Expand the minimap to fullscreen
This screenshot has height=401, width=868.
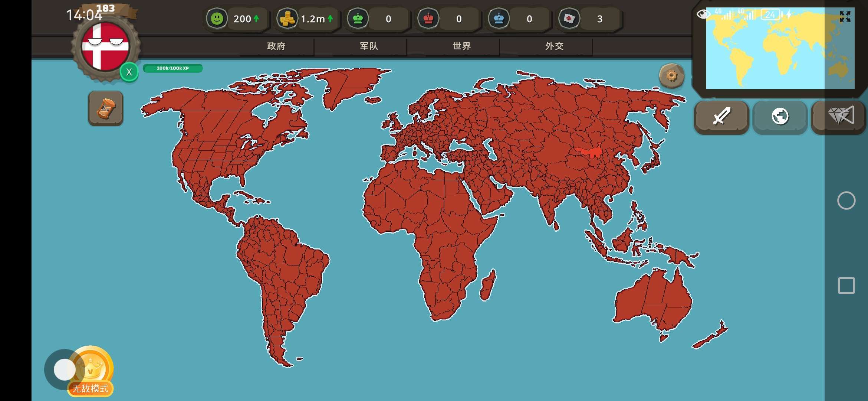(x=845, y=16)
